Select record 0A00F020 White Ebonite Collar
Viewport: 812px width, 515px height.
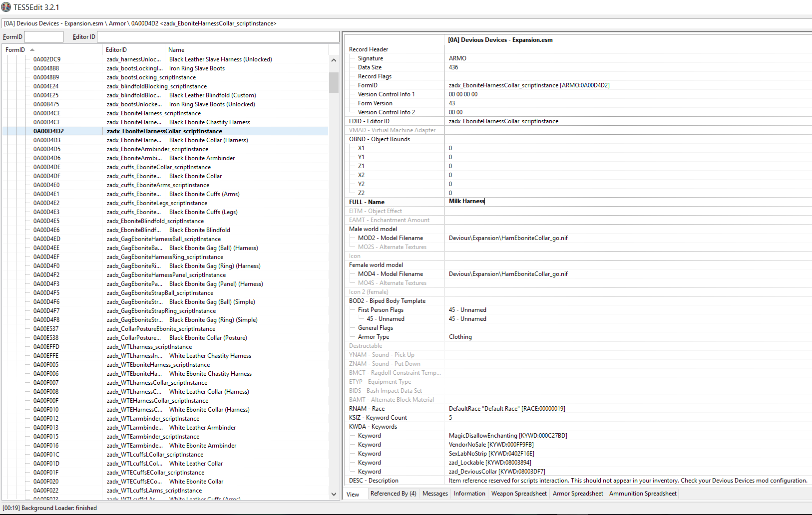tap(165, 482)
